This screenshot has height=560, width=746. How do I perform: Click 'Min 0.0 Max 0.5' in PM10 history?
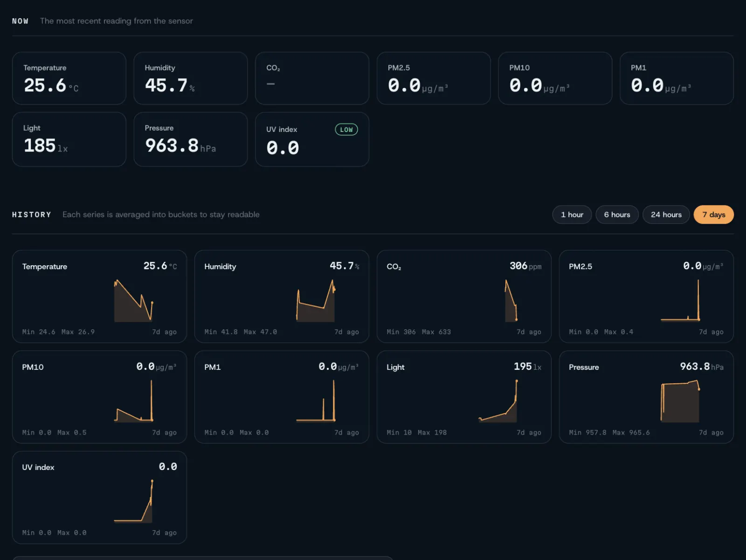tap(54, 433)
